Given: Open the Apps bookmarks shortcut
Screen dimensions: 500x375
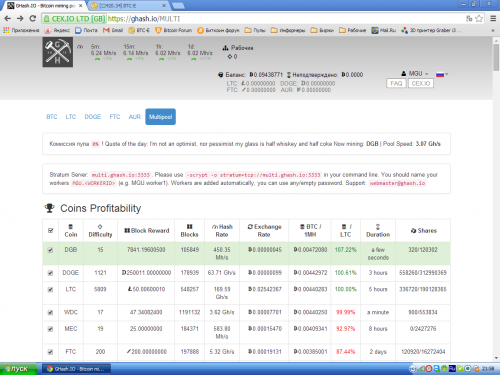Looking at the screenshot, I should pyautogui.click(x=21, y=30).
